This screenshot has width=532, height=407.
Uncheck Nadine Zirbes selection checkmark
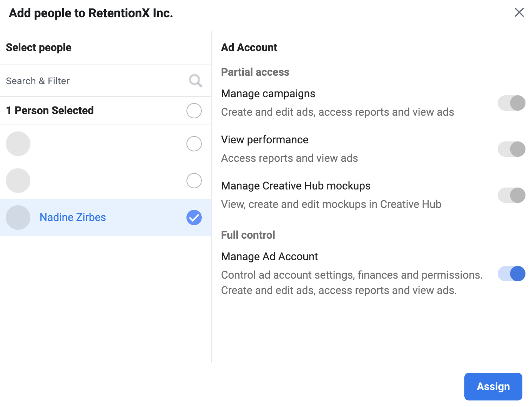194,218
